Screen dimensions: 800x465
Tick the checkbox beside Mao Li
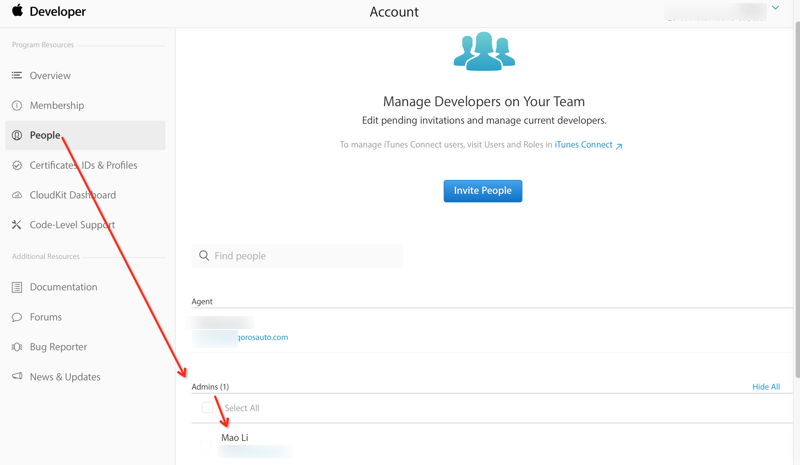pos(206,445)
